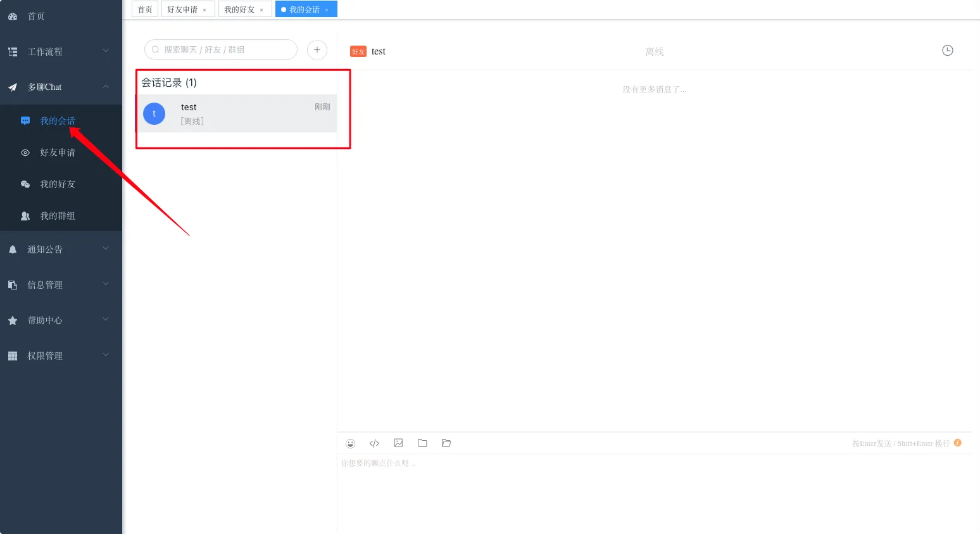Click the code snippet icon
The height and width of the screenshot is (534, 980).
(374, 443)
